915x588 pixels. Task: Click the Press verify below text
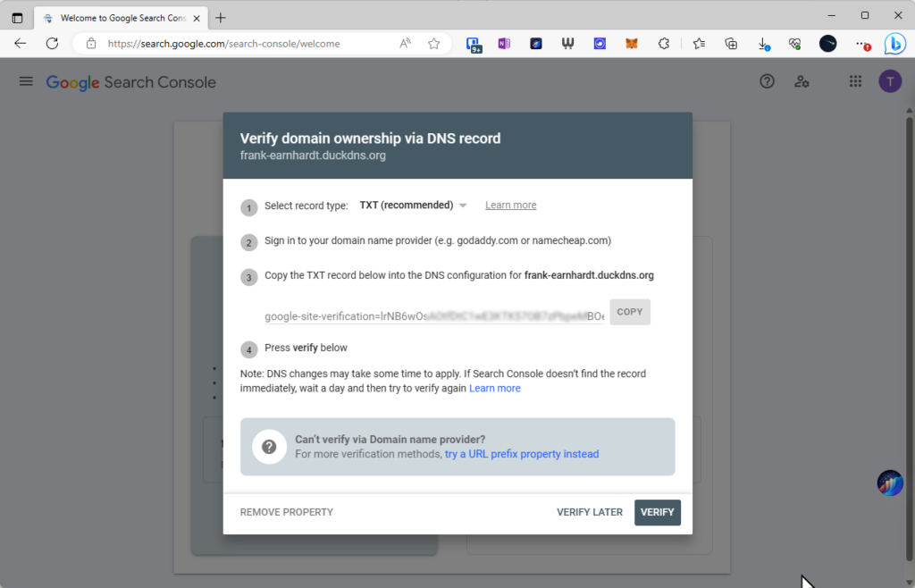click(306, 348)
